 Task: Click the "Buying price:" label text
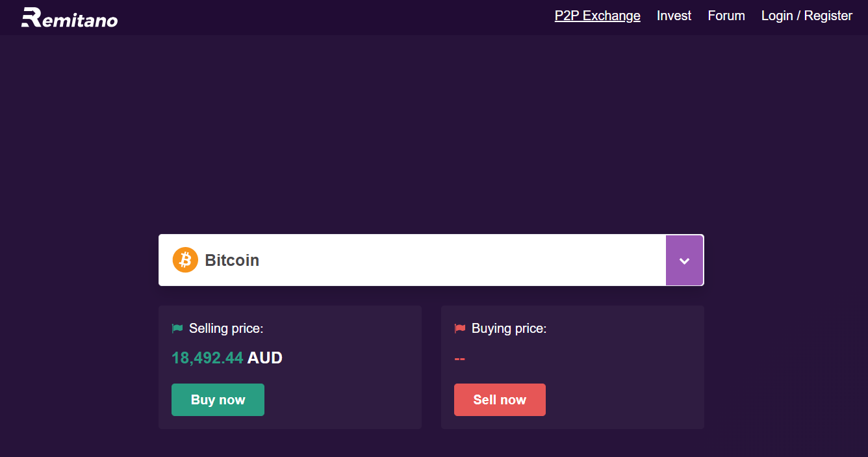point(509,329)
